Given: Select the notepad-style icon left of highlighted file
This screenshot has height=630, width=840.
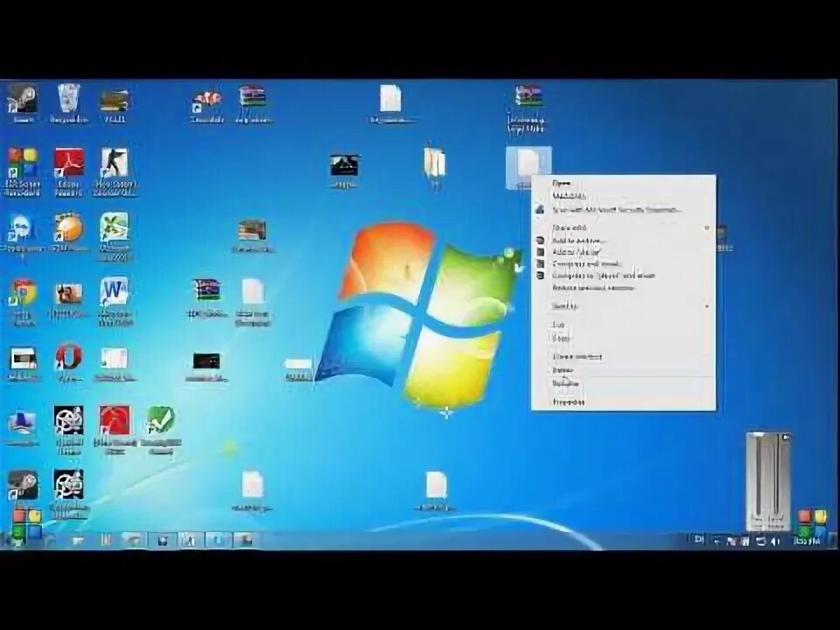Looking at the screenshot, I should pyautogui.click(x=435, y=165).
